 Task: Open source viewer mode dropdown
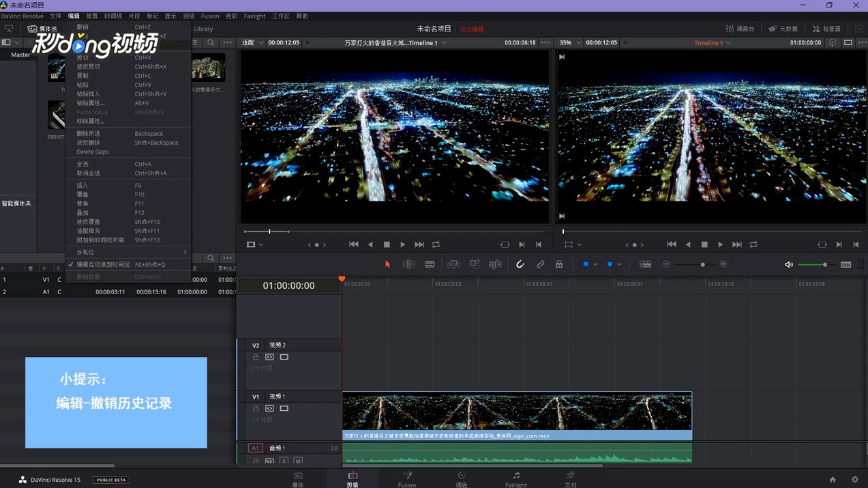pos(255,244)
